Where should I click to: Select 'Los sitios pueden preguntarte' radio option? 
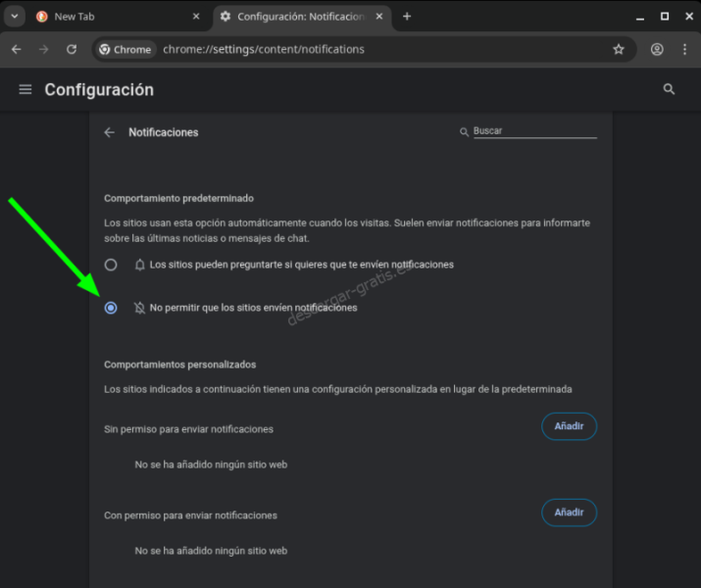[111, 265]
